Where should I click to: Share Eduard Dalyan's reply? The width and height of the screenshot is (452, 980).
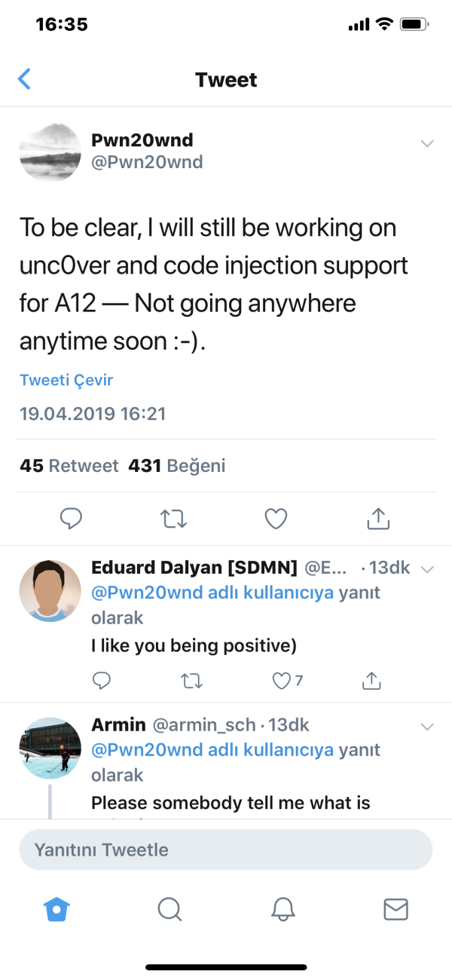point(371,681)
